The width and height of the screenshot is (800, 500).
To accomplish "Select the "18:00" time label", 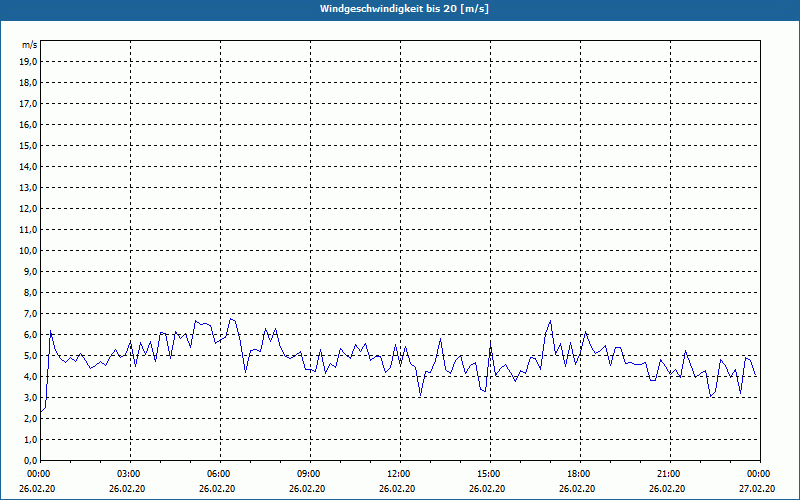I will pyautogui.click(x=580, y=474).
